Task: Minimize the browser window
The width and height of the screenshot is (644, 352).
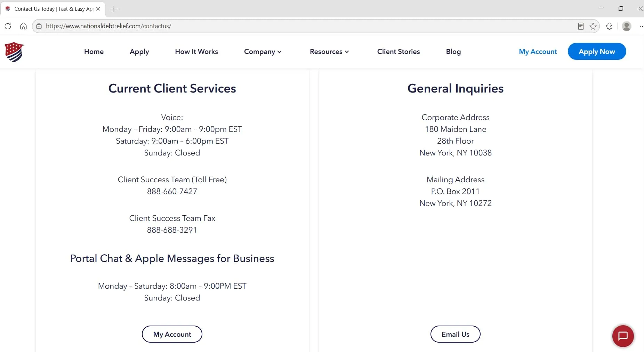Action: [601, 8]
